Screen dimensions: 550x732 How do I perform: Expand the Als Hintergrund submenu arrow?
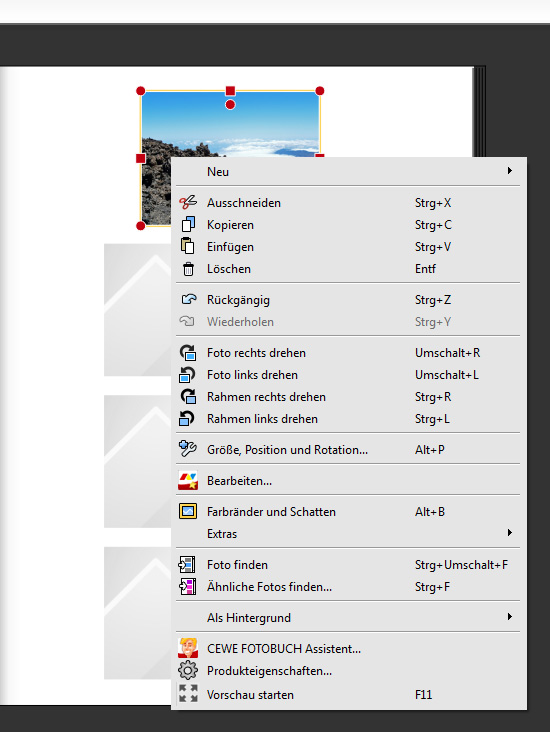click(510, 617)
